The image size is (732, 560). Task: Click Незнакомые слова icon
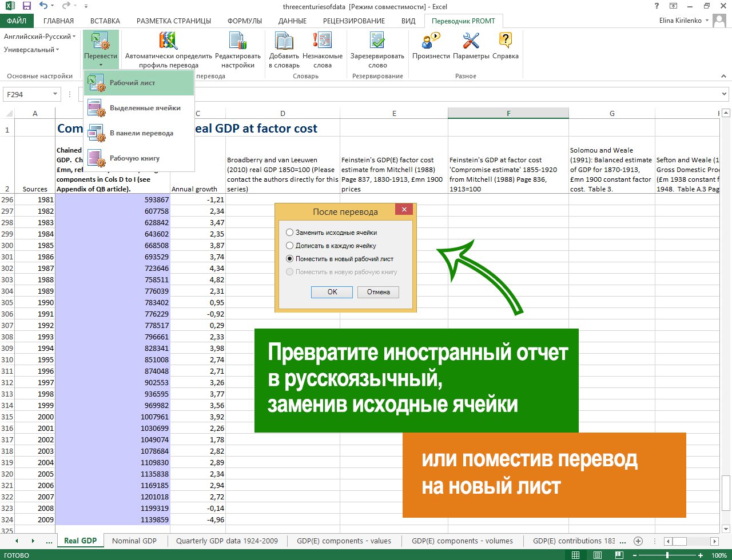[x=323, y=41]
